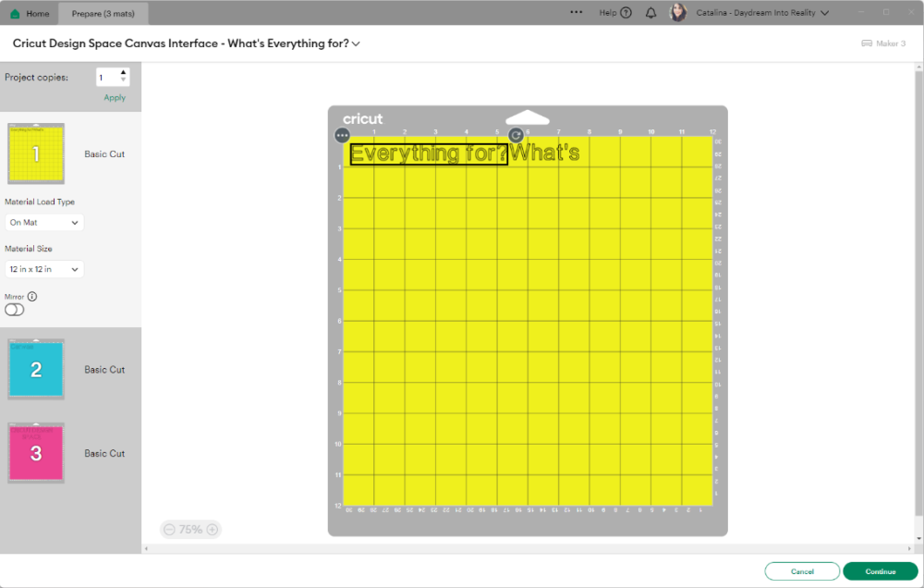
Task: Toggle the Mirror switch
Action: tap(14, 310)
